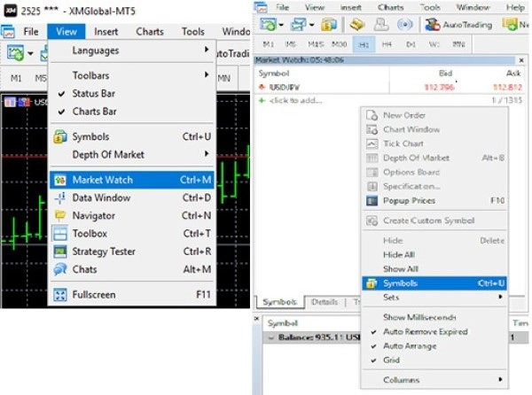
Task: Click Chart Window icon in context menu
Action: [x=372, y=129]
